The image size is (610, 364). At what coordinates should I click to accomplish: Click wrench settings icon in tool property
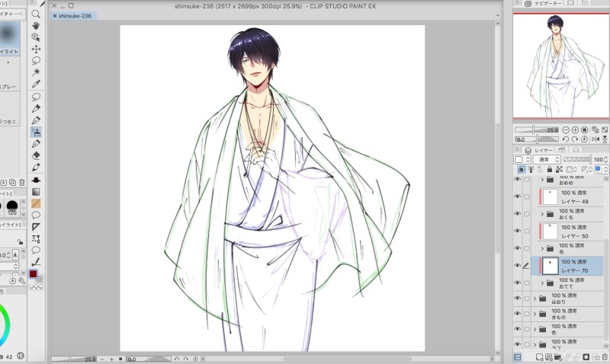pos(22,280)
